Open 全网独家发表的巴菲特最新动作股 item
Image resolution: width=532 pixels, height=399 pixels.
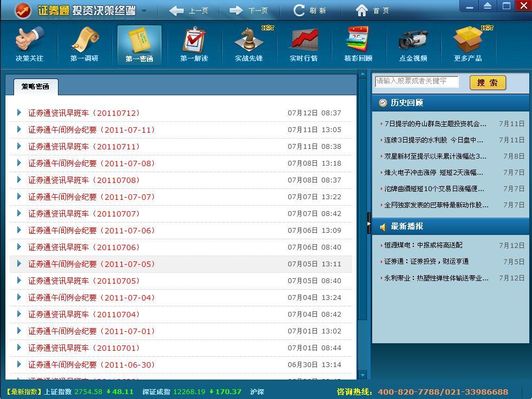click(x=436, y=205)
